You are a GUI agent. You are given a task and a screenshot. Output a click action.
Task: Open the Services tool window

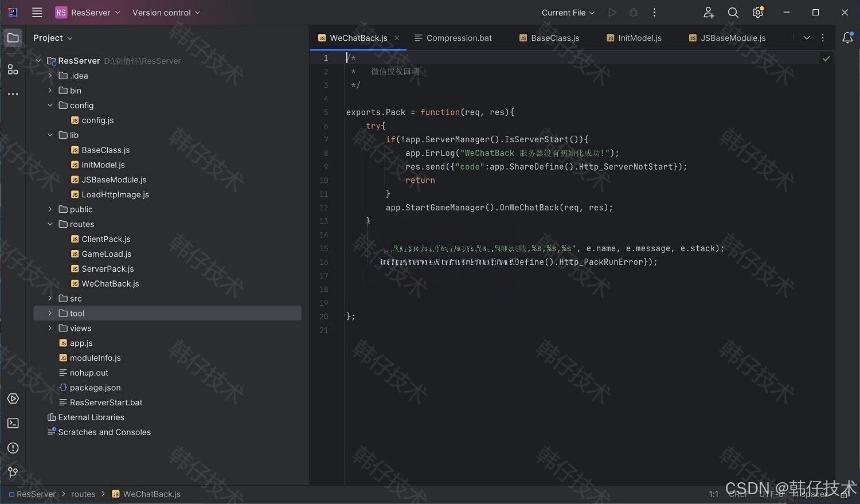coord(13,398)
